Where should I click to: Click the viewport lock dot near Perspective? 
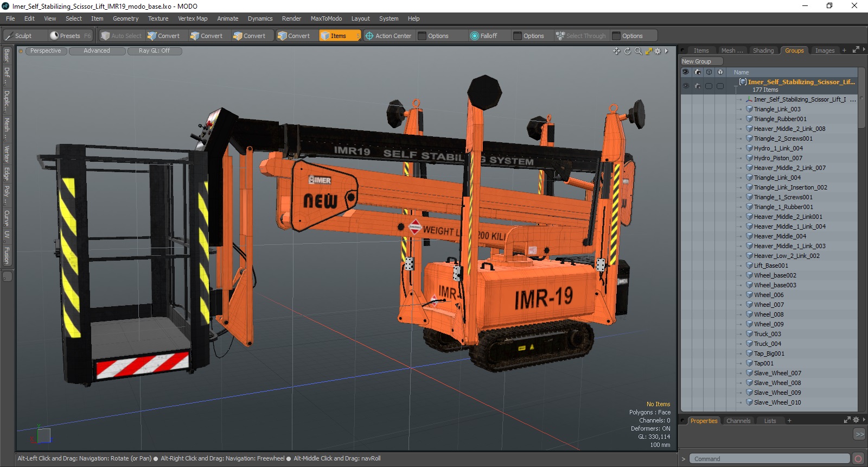click(21, 51)
